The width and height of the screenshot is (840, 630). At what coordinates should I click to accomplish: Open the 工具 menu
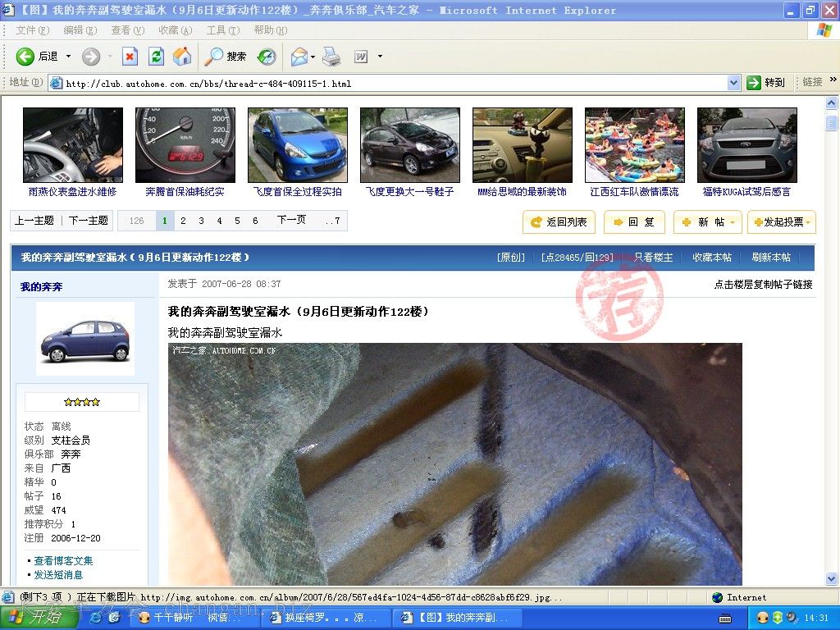point(223,30)
